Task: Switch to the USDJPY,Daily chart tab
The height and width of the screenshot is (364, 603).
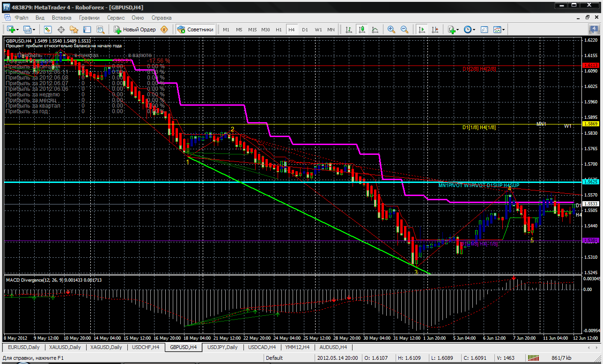Action: click(x=222, y=347)
